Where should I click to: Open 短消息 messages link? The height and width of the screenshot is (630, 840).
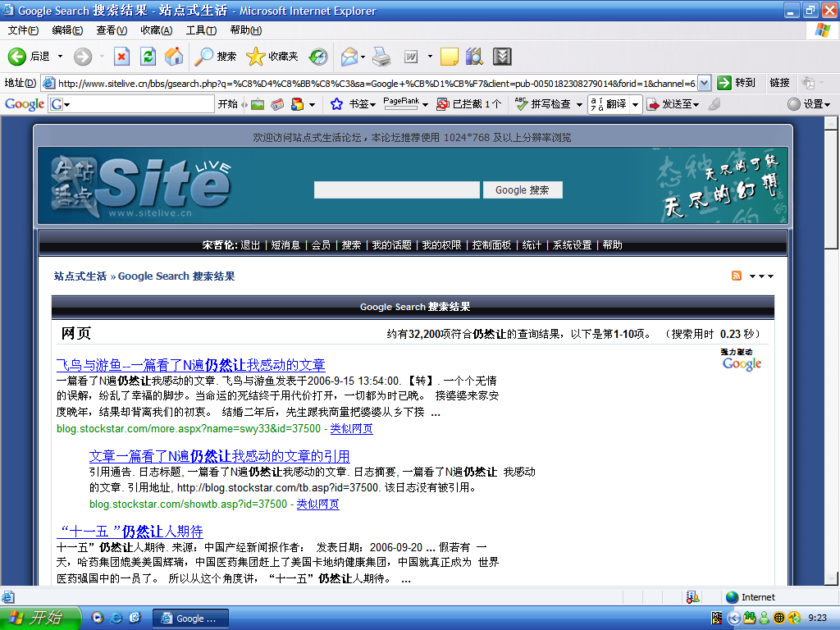click(285, 244)
